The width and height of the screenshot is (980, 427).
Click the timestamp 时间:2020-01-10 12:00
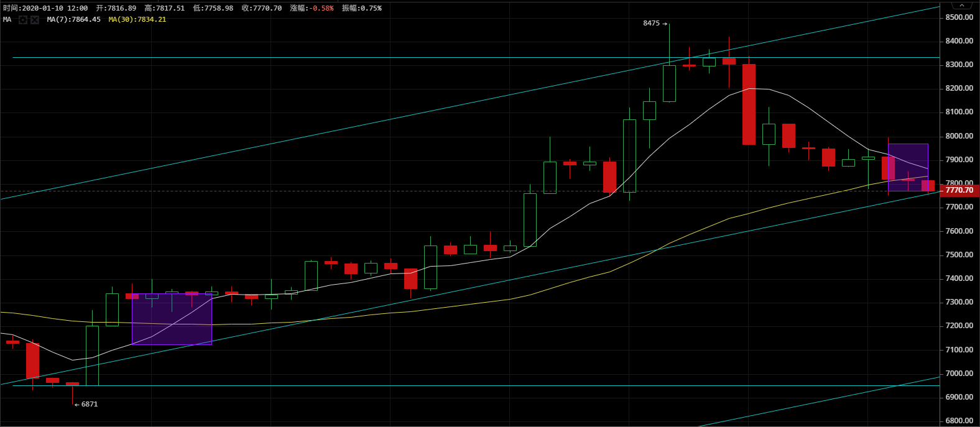tap(45, 8)
